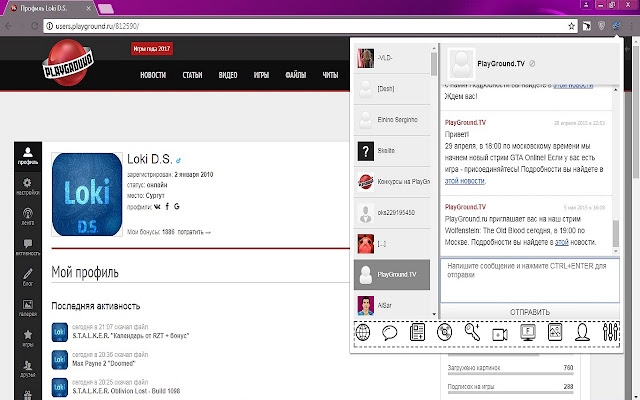Open СТАТЬИ in the site menu
640x400 pixels.
[x=192, y=75]
